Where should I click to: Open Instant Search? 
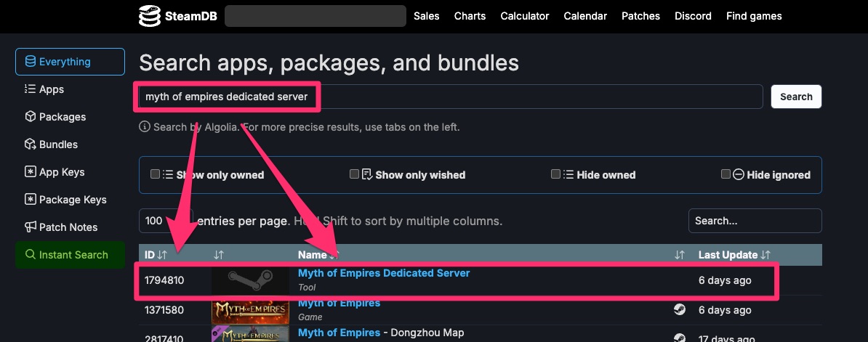point(71,255)
